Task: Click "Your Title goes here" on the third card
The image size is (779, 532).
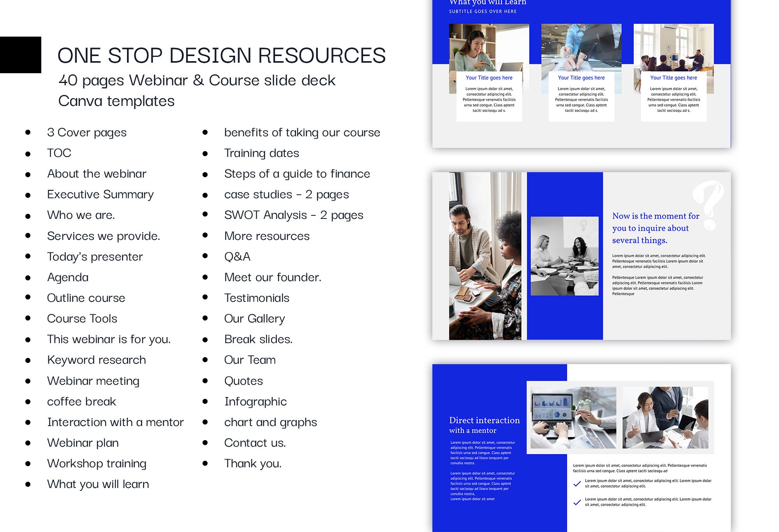Action: point(673,78)
